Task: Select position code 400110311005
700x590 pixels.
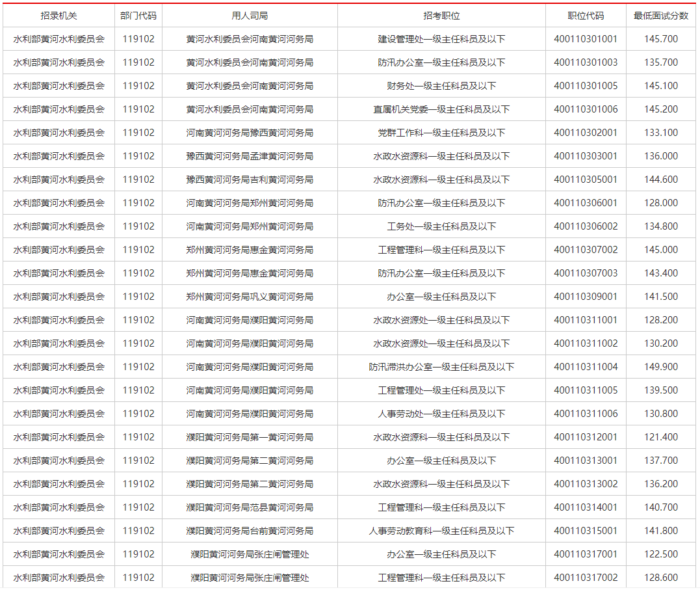Action: (x=586, y=390)
